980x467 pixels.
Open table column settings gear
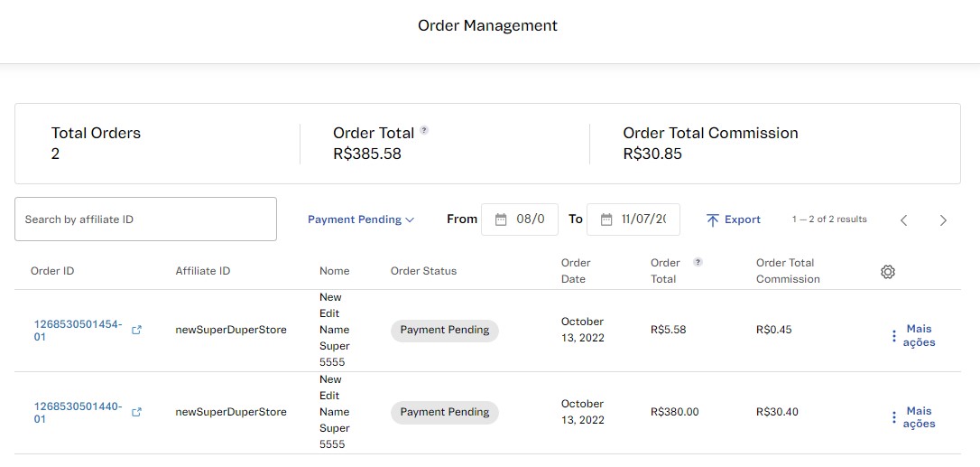[x=888, y=272]
